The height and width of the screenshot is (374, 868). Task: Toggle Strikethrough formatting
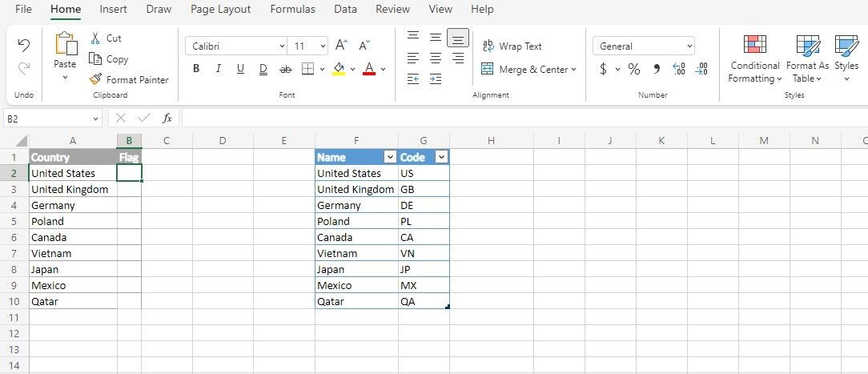(286, 69)
